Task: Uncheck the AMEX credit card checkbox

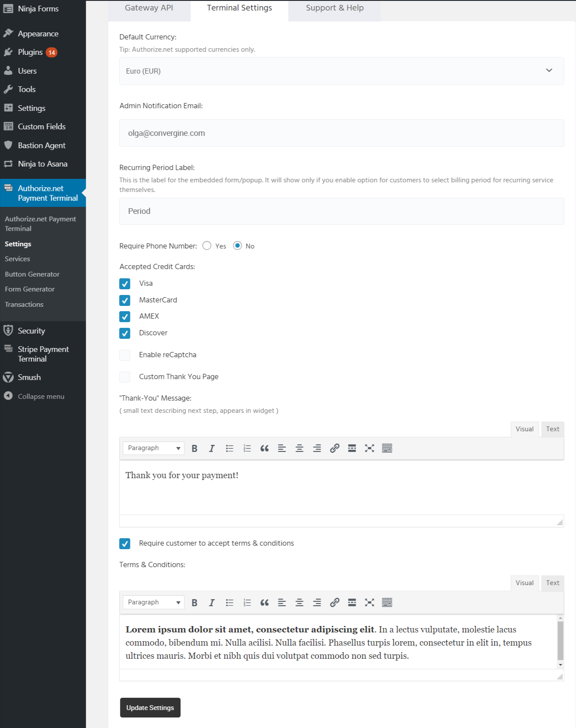Action: [x=125, y=316]
